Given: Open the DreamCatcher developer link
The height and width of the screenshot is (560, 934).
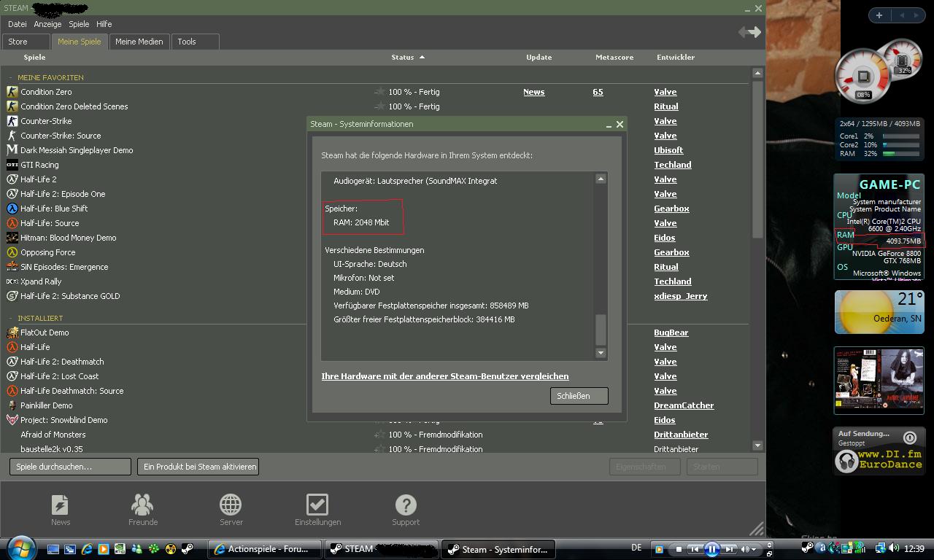Looking at the screenshot, I should click(684, 405).
